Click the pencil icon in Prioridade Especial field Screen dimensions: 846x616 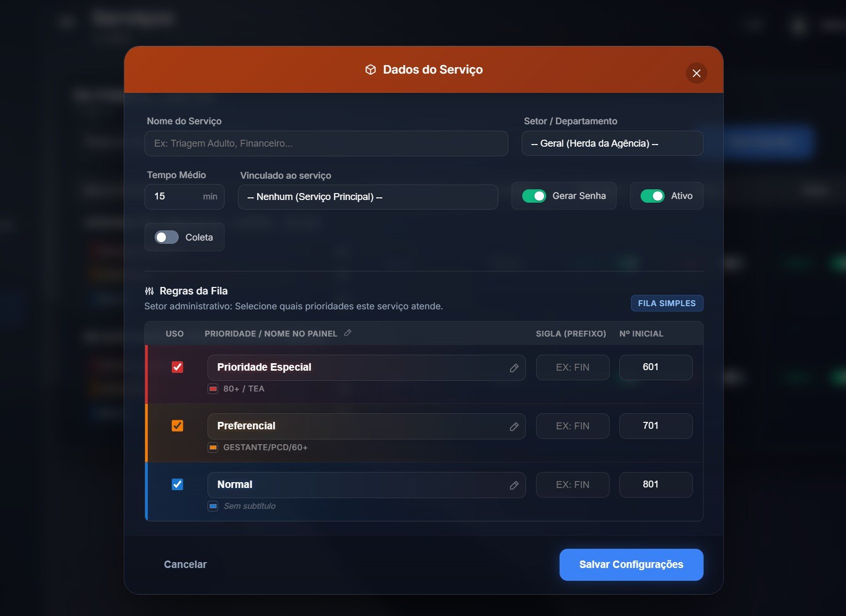tap(514, 368)
